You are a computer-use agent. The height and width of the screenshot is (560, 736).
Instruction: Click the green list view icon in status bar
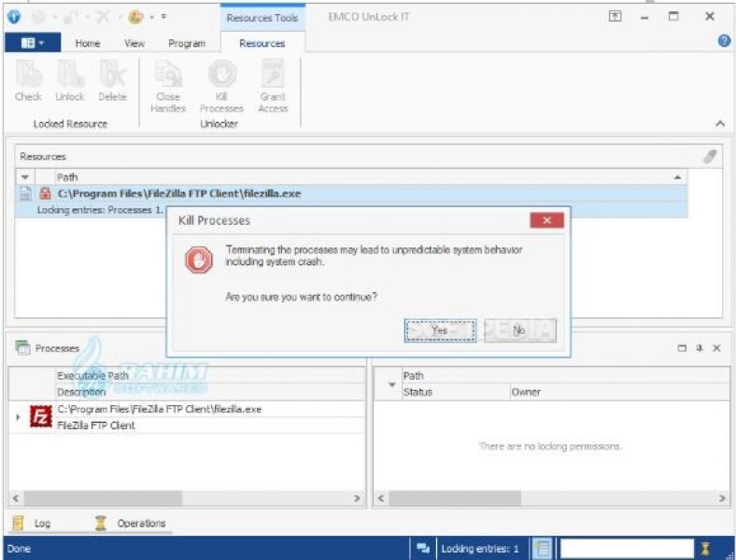click(x=543, y=548)
